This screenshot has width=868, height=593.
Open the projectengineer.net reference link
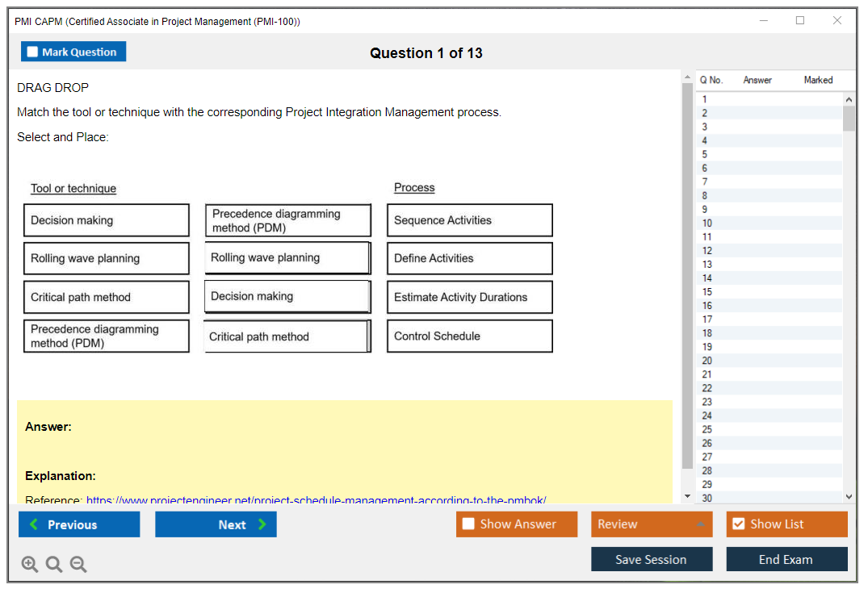coord(316,500)
